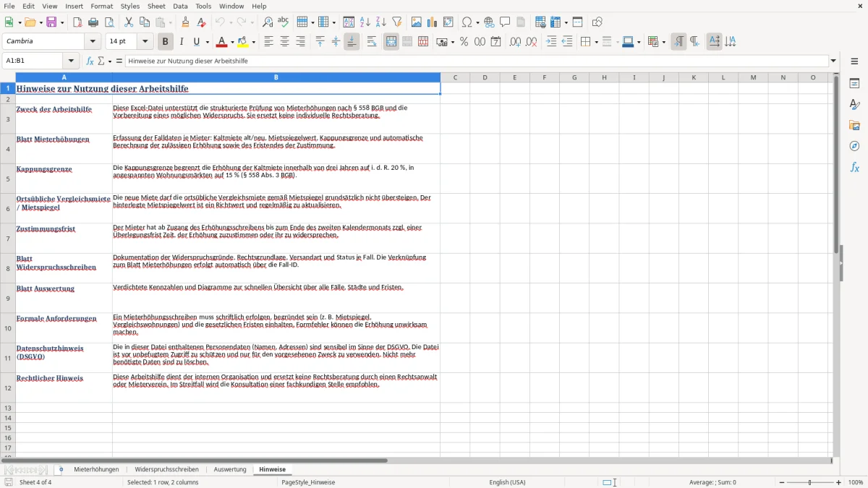Toggle Align Bottom
The image size is (868, 488).
(x=352, y=42)
